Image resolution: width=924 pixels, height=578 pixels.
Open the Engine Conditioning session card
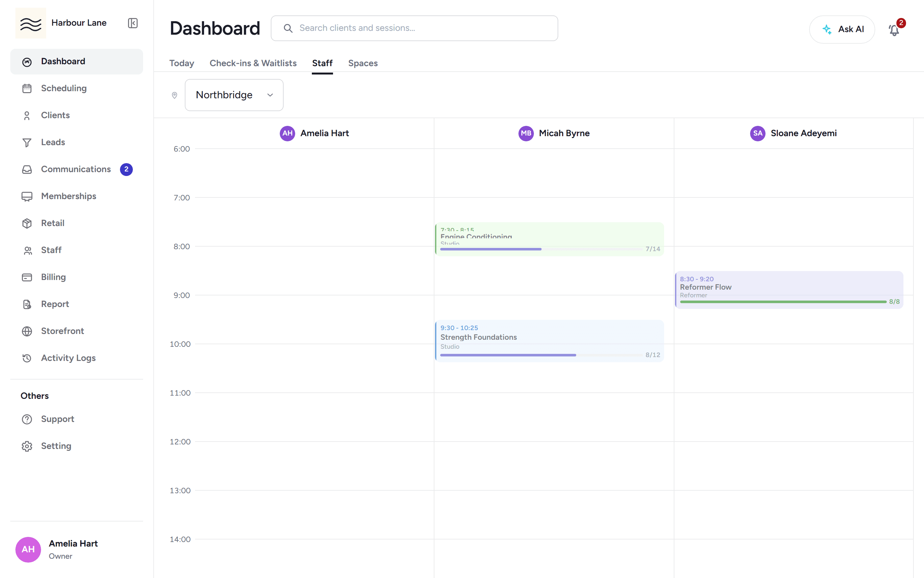tap(549, 239)
